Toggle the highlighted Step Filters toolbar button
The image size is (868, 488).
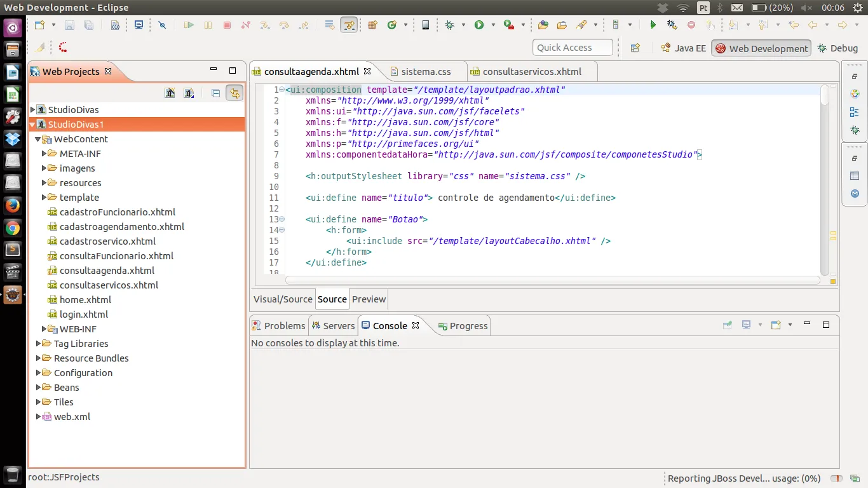click(349, 25)
